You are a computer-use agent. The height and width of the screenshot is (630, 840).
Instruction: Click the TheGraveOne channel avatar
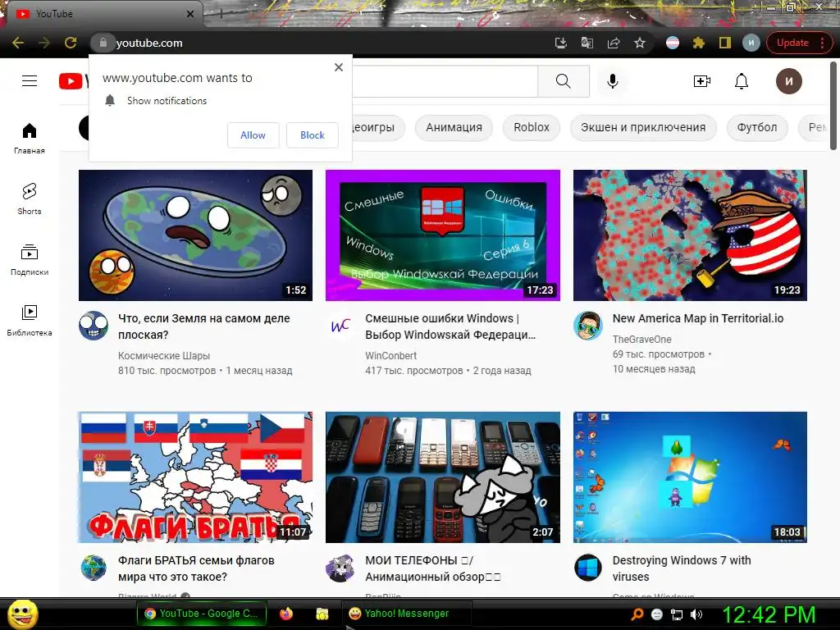[x=587, y=325]
